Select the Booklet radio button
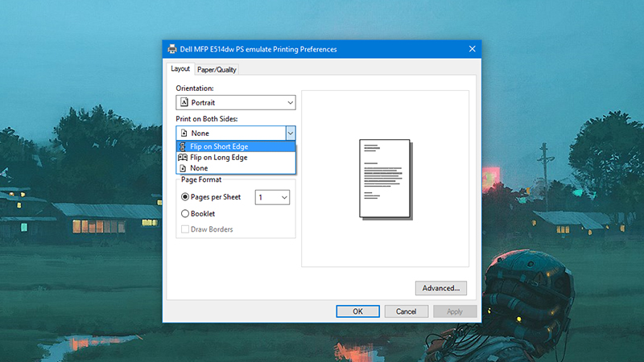Viewport: 644px width, 362px height. tap(185, 213)
